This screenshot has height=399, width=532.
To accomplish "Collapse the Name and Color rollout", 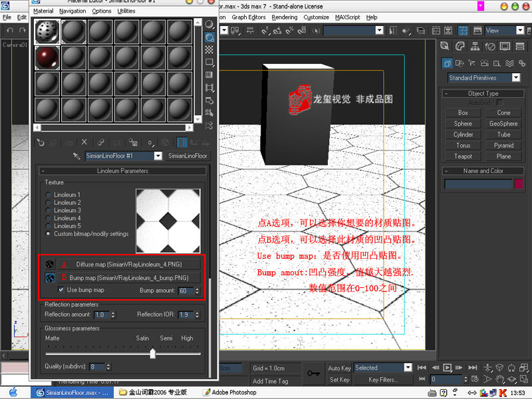I will point(483,171).
